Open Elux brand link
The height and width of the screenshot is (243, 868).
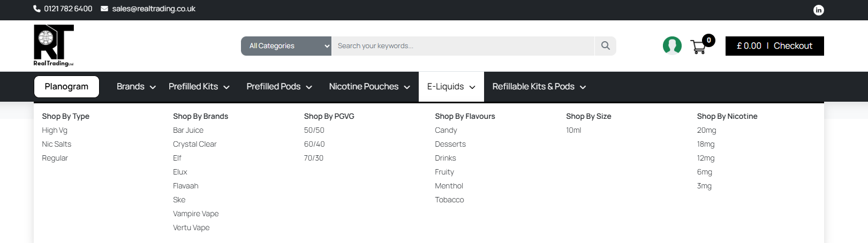180,172
